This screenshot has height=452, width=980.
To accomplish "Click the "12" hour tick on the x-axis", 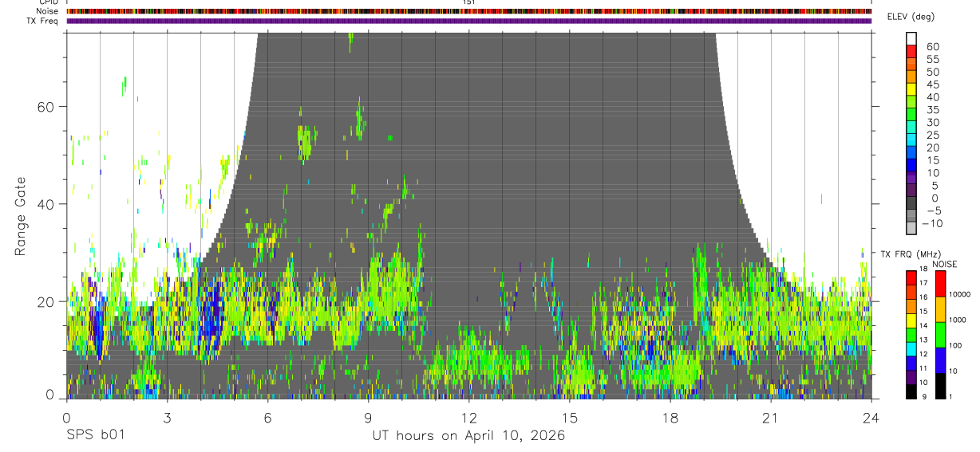I will point(468,418).
